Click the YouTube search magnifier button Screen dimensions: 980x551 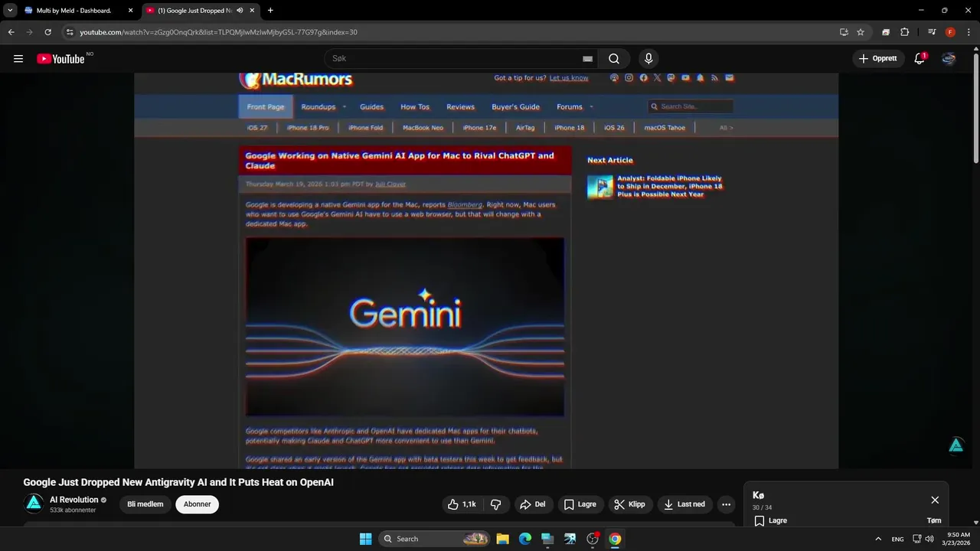(x=614, y=59)
